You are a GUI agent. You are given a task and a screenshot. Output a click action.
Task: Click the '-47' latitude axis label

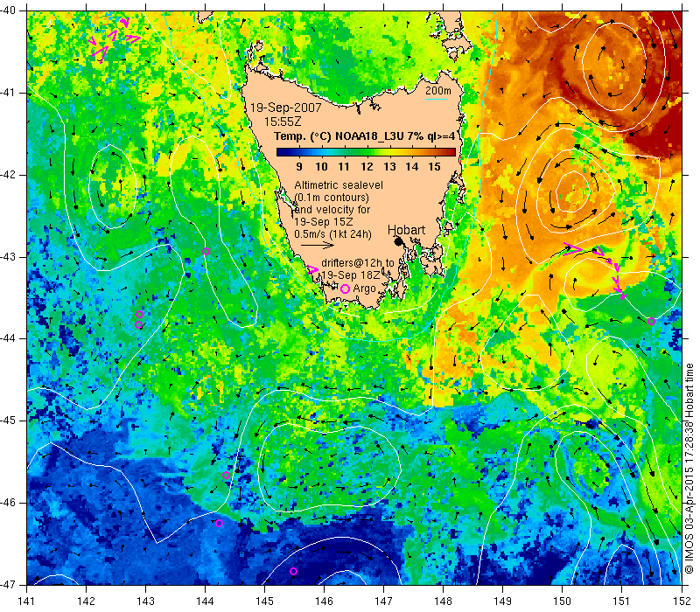[8, 584]
